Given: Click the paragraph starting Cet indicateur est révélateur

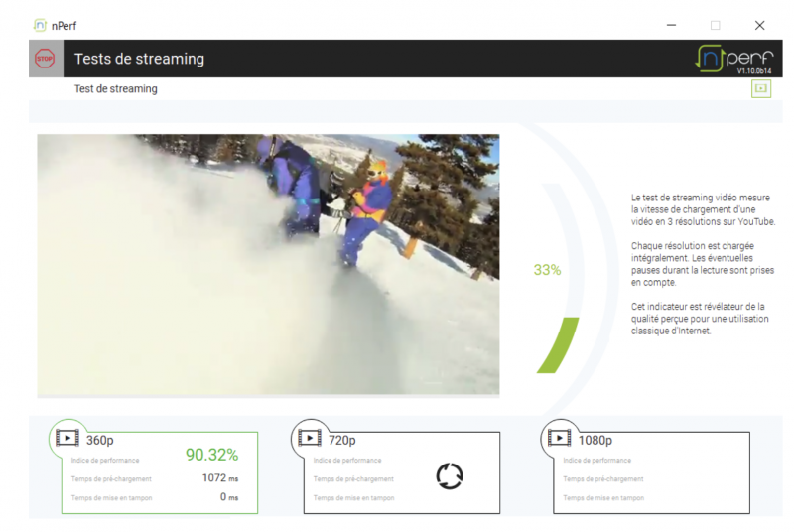Looking at the screenshot, I should (x=700, y=319).
